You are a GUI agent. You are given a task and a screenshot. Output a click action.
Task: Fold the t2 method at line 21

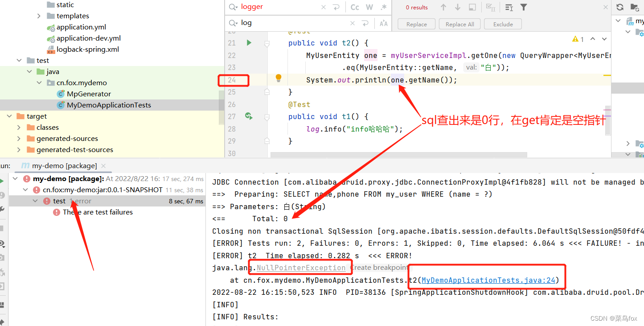coord(267,43)
